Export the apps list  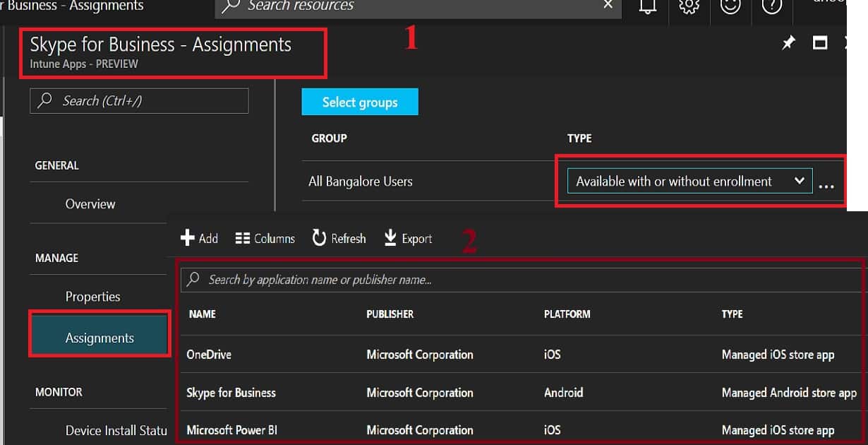pos(408,239)
